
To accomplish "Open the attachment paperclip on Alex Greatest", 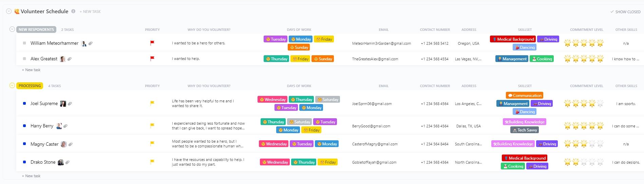I will coord(69,59).
